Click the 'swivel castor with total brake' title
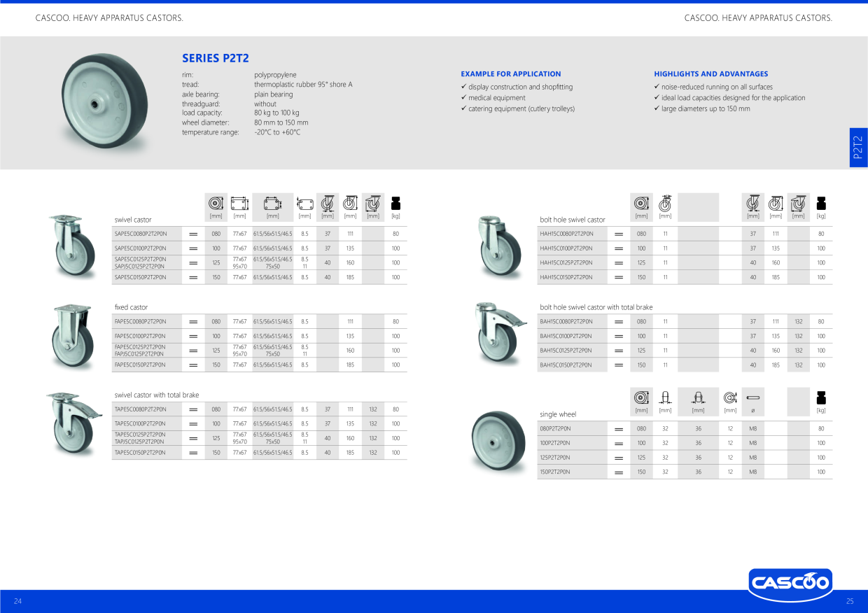This screenshot has width=868, height=613. coord(157,395)
